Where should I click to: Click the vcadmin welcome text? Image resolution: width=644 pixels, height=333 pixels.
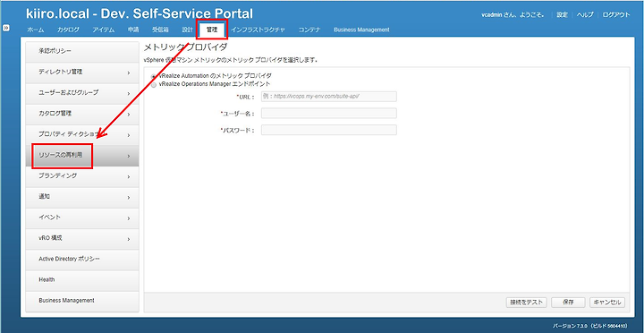tap(513, 15)
